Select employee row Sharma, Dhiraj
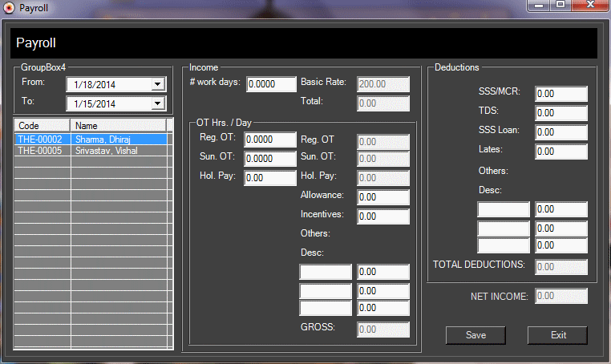 click(91, 140)
